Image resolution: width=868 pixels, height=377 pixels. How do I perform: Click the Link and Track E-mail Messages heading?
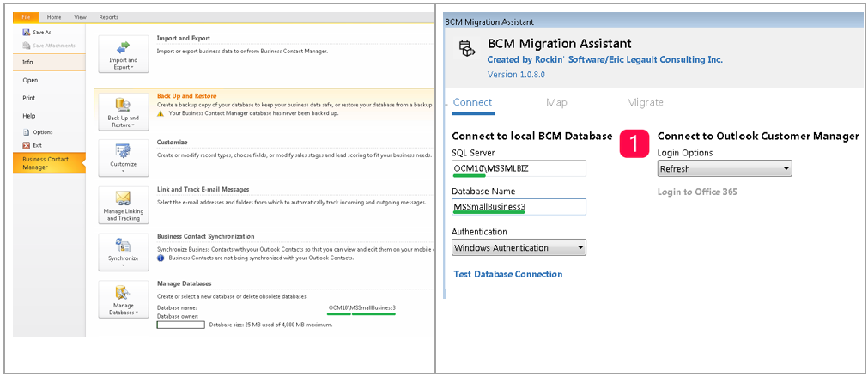pos(203,189)
